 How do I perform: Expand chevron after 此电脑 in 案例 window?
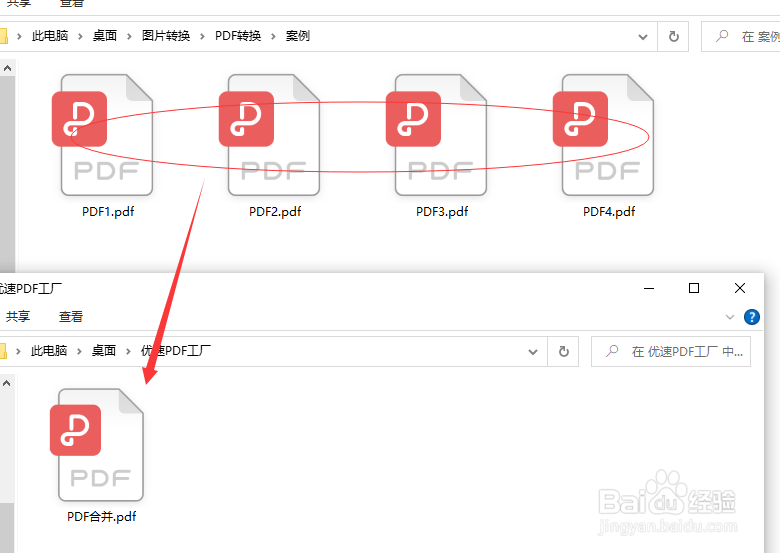point(80,36)
